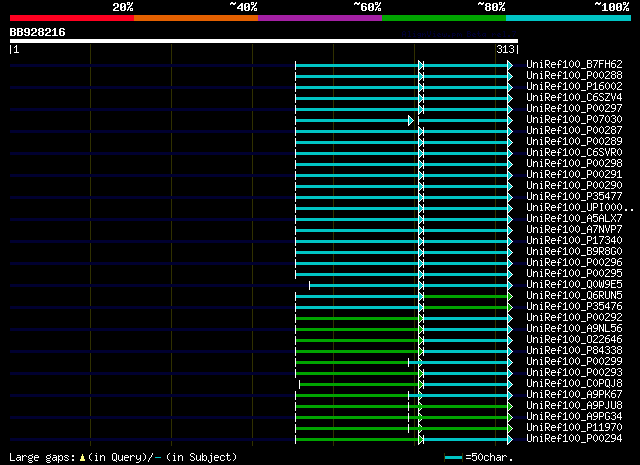Choose entry UniRef100_A9PJU8
The width and height of the screenshot is (640, 465).
pos(574,406)
